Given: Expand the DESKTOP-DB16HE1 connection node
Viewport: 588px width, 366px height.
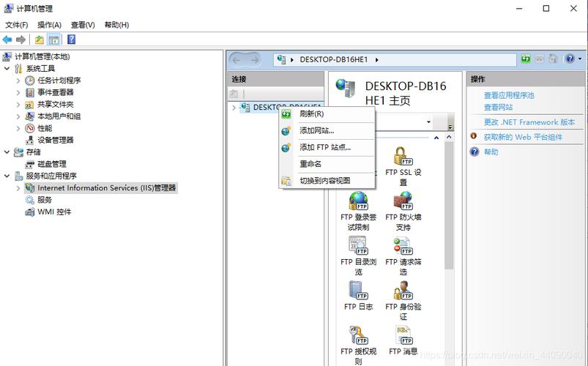Looking at the screenshot, I should click(234, 108).
